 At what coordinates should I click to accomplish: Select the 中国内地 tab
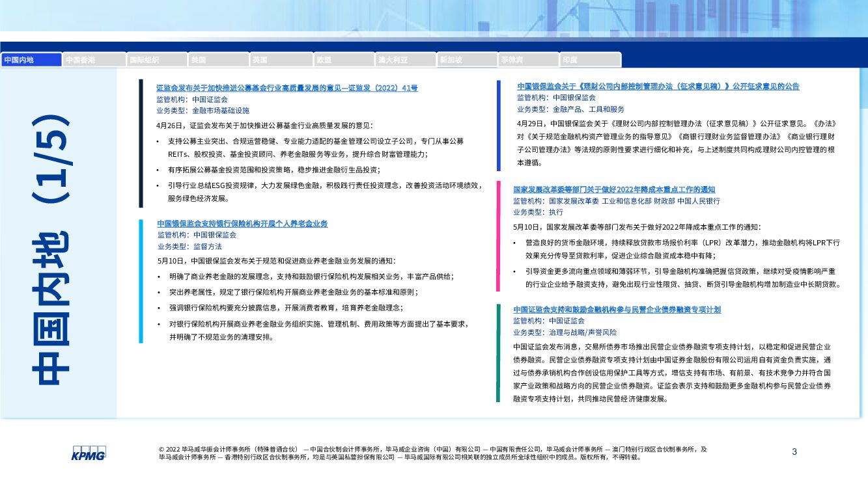31,60
